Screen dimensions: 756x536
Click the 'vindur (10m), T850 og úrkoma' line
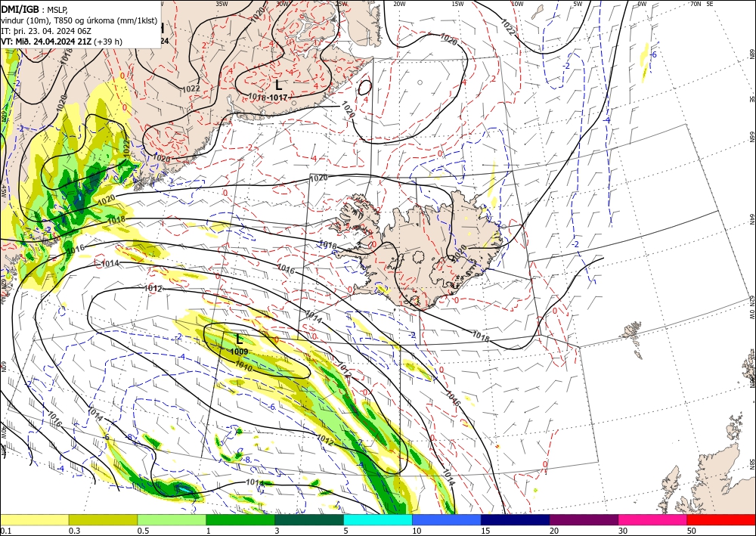tap(79, 20)
